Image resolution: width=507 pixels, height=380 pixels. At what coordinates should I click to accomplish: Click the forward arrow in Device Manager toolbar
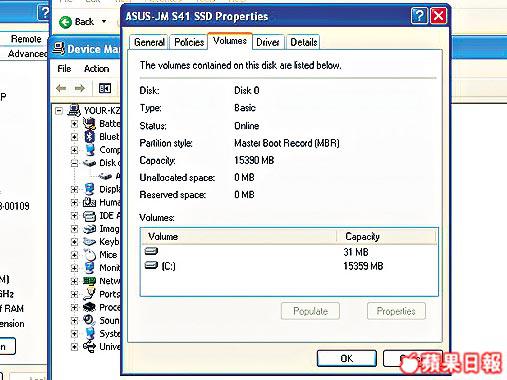pyautogui.click(x=80, y=88)
